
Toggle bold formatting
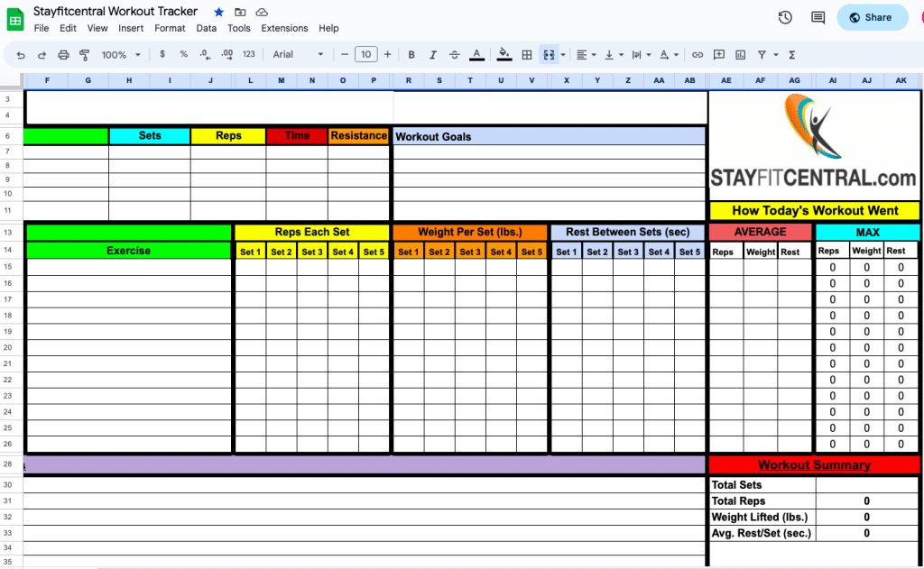[411, 55]
